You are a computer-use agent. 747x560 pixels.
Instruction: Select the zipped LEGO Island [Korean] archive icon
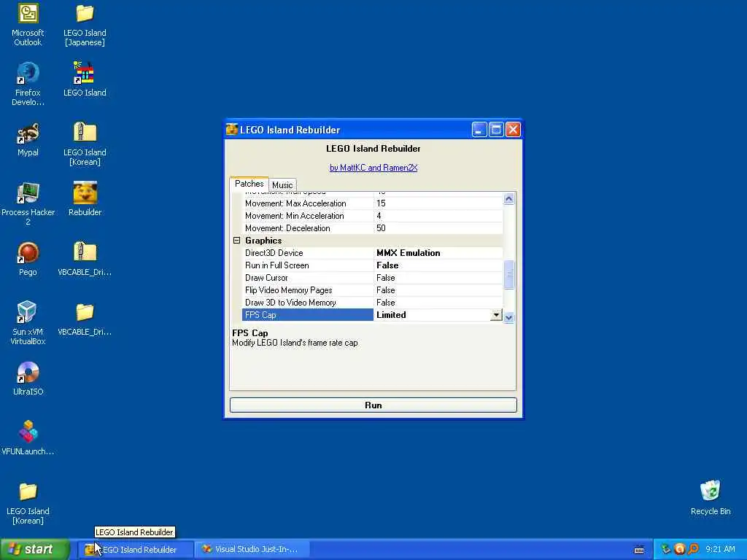tap(85, 132)
